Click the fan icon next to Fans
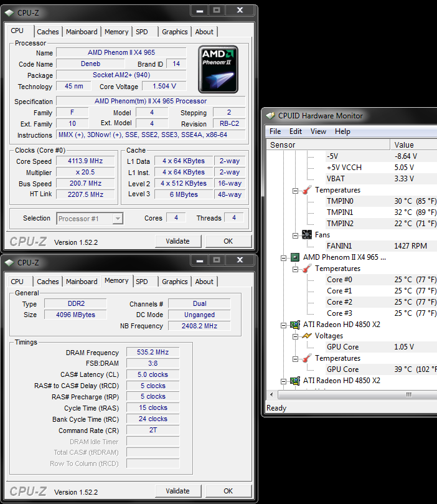 coord(307,235)
